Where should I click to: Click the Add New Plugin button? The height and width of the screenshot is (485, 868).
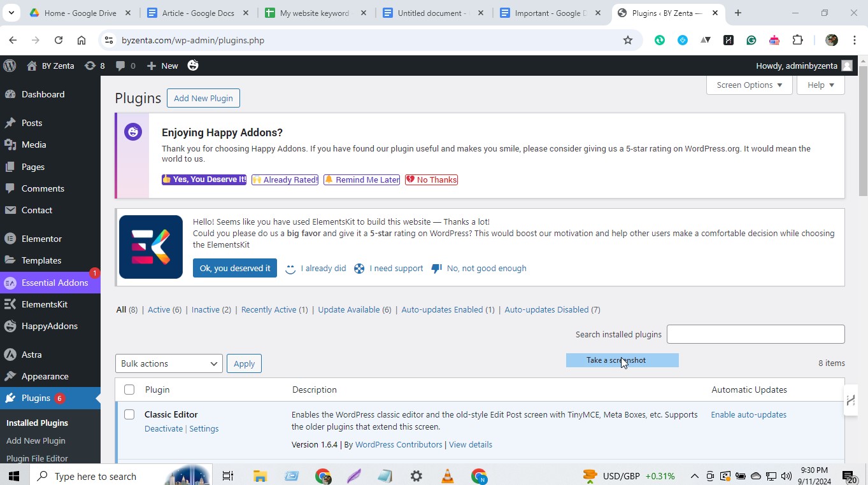(x=203, y=98)
